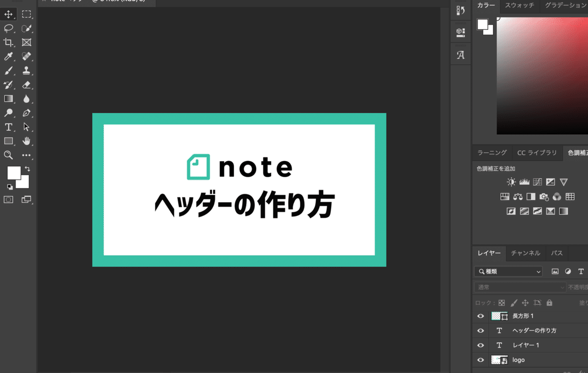Select the Frame tool
The image size is (588, 373).
(26, 42)
